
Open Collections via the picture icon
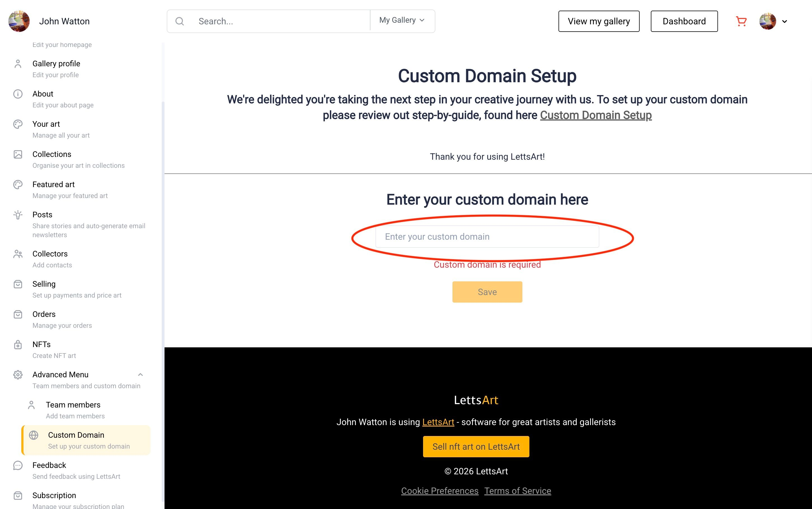[18, 154]
